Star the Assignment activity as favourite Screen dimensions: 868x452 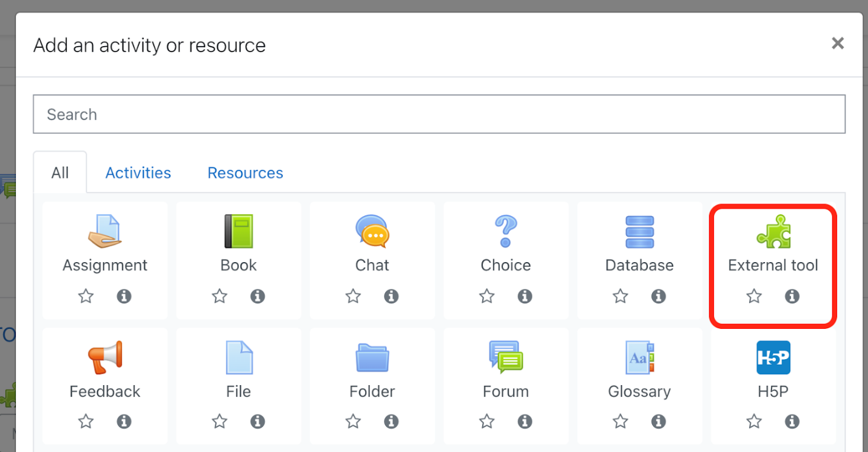[86, 296]
